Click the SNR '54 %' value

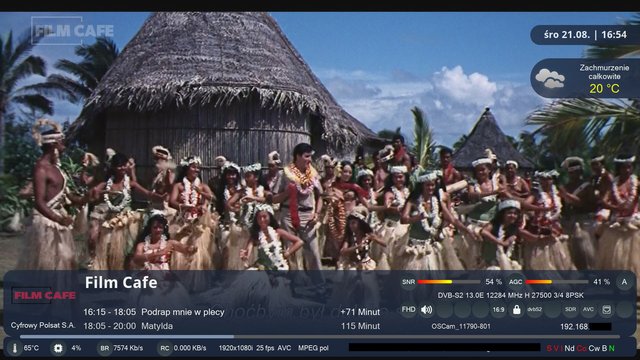click(493, 282)
